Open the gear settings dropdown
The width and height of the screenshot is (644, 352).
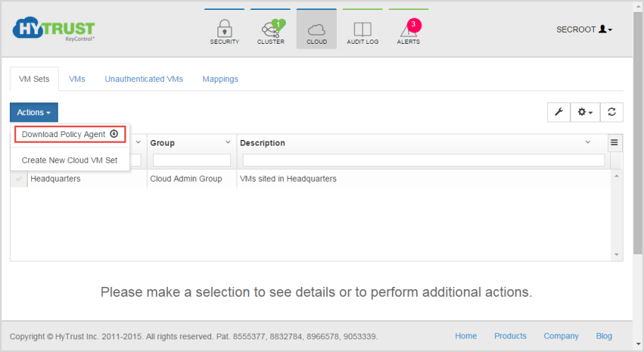pyautogui.click(x=585, y=112)
